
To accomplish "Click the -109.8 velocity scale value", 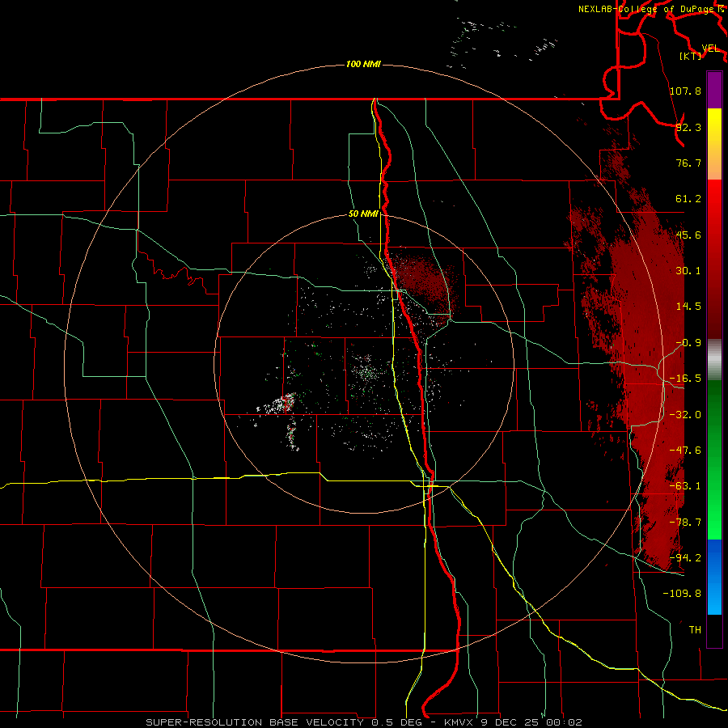I will [682, 594].
